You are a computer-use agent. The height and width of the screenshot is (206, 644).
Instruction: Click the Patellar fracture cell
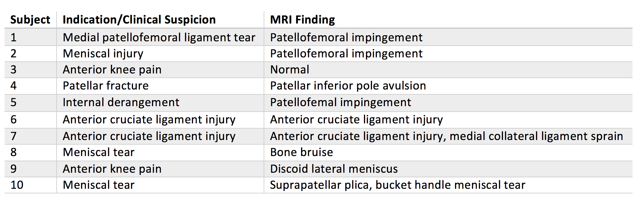tap(105, 86)
